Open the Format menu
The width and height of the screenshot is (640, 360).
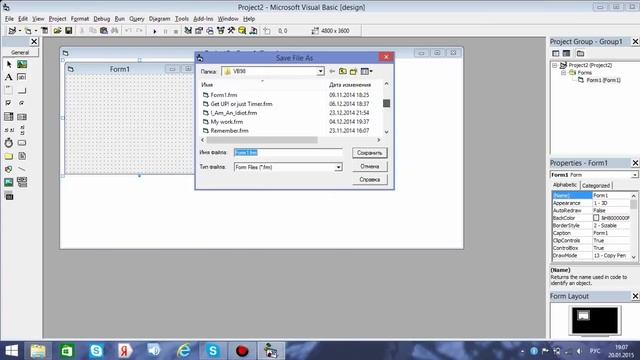click(80, 19)
